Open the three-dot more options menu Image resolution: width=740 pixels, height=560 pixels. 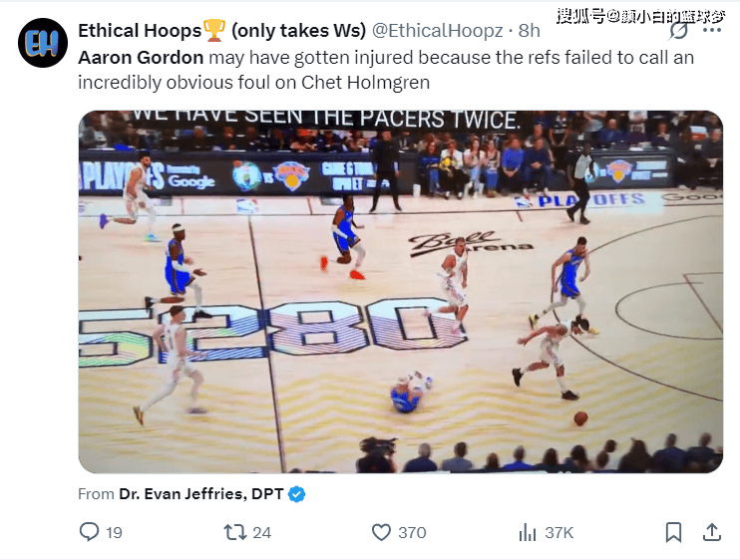[712, 30]
